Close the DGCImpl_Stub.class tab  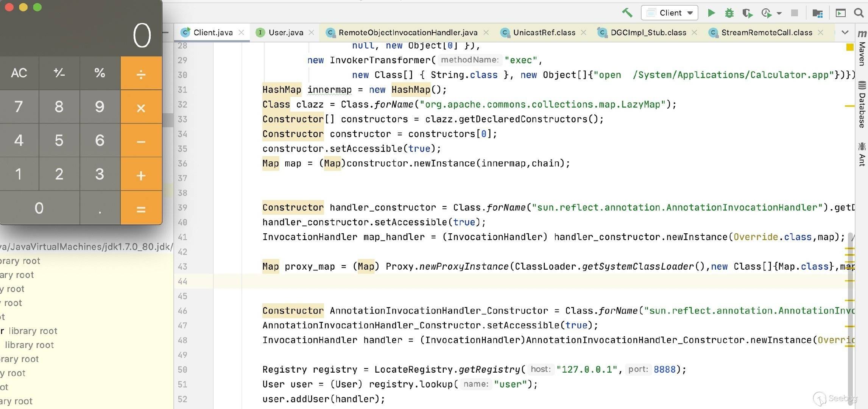694,33
